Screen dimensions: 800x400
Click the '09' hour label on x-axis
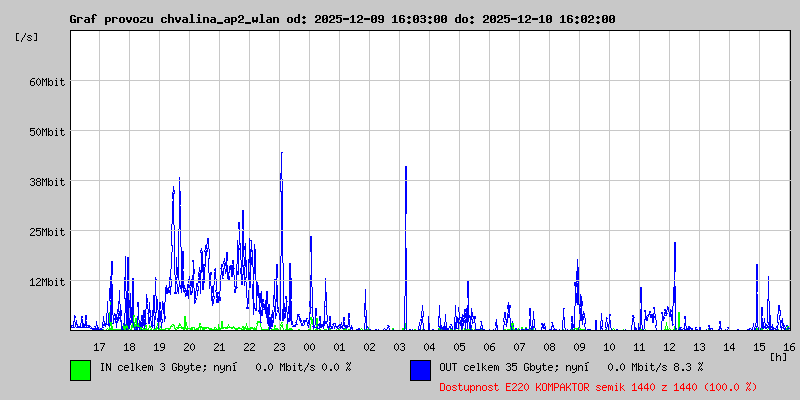(x=580, y=347)
